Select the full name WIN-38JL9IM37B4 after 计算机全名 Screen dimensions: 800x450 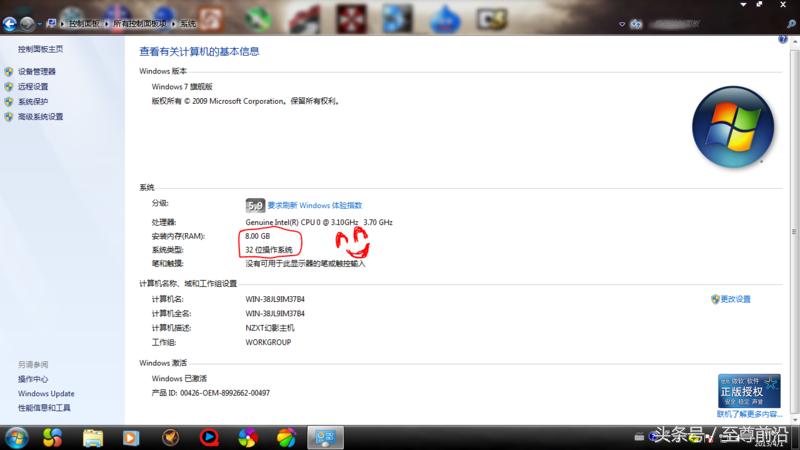(275, 313)
